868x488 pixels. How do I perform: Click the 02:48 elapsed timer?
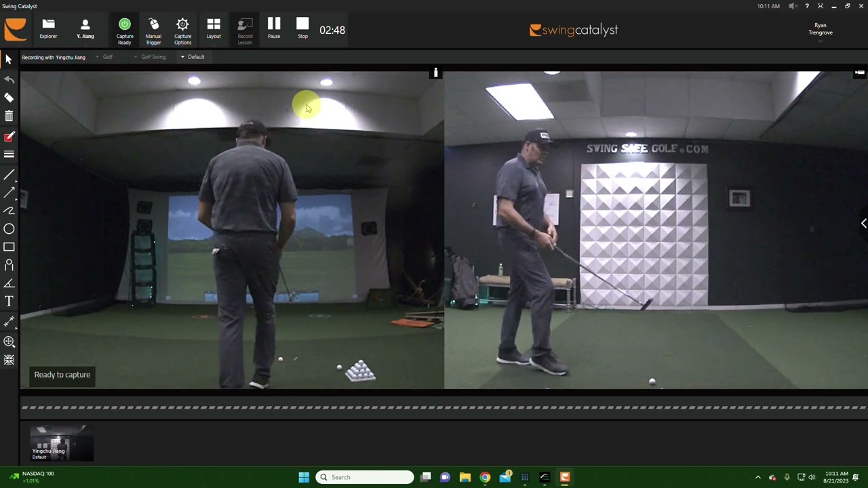[332, 30]
